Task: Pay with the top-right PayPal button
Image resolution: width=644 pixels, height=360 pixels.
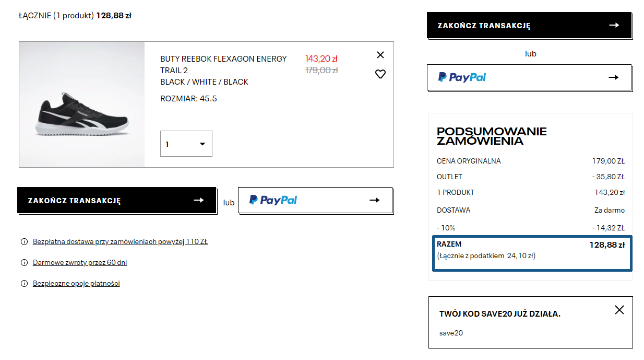Action: (x=529, y=77)
